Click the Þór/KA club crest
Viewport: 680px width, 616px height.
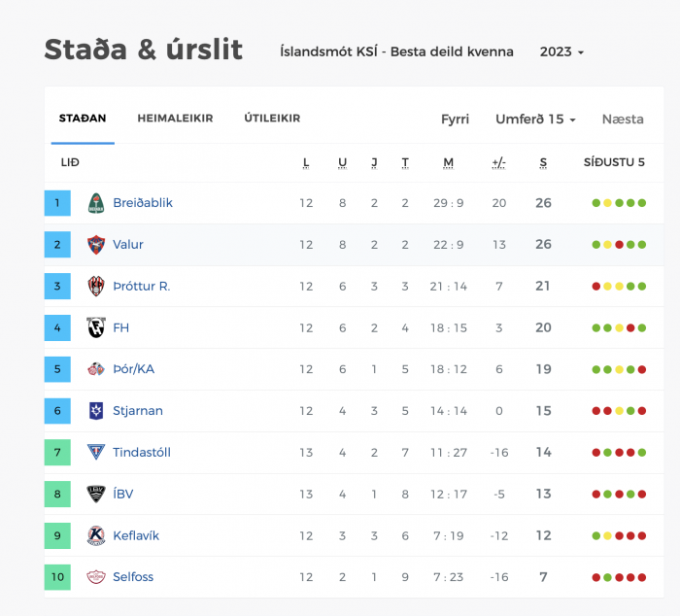click(x=96, y=369)
